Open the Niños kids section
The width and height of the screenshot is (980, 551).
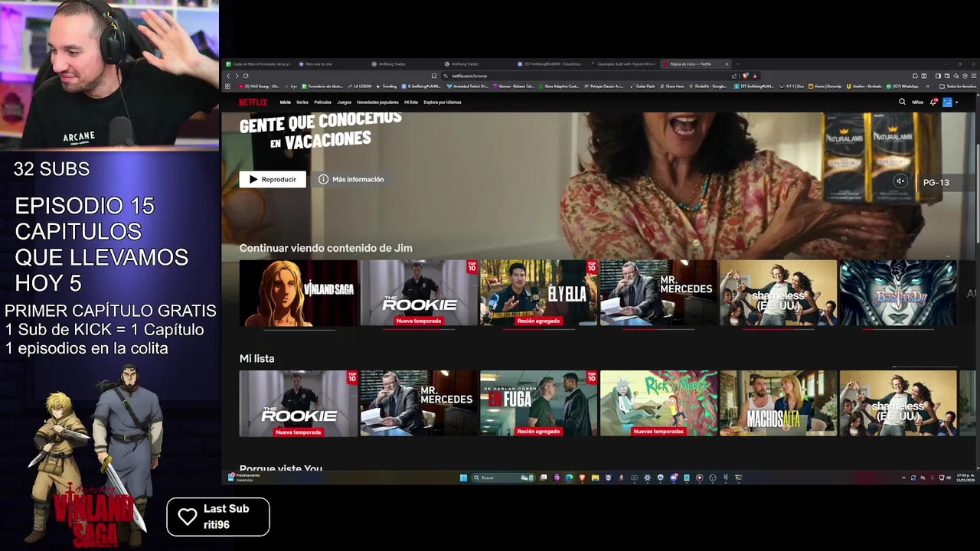coord(917,102)
